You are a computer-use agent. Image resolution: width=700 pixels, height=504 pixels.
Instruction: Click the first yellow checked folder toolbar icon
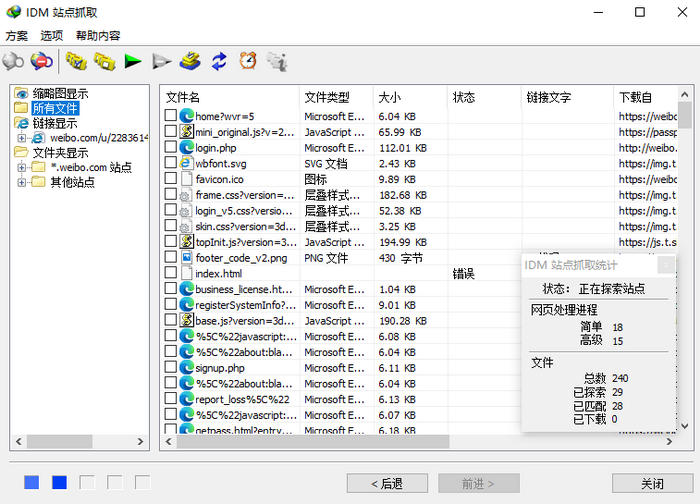pos(76,61)
